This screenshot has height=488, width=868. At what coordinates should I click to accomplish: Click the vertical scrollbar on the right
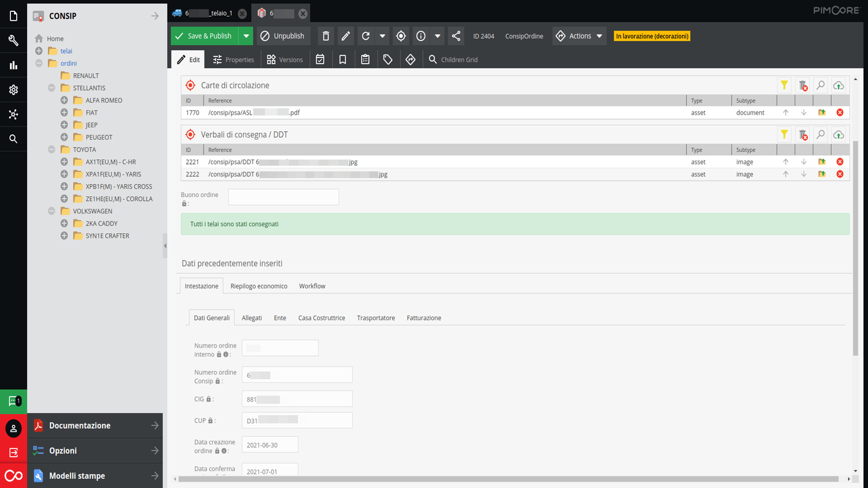(856, 248)
